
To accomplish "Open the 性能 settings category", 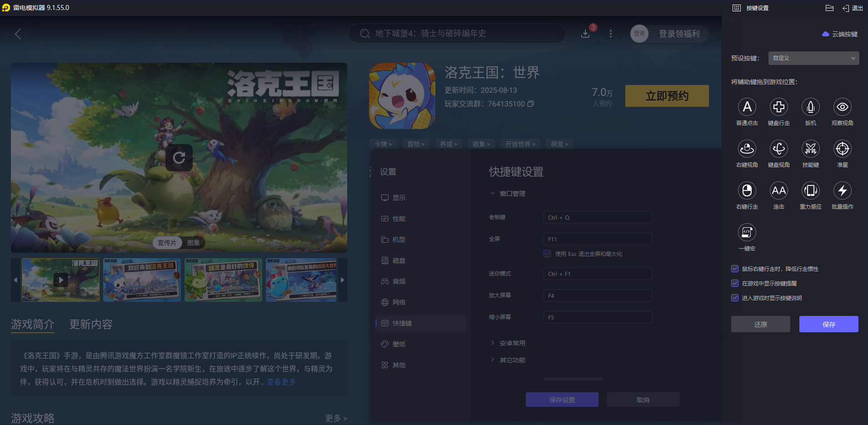I will pos(421,219).
